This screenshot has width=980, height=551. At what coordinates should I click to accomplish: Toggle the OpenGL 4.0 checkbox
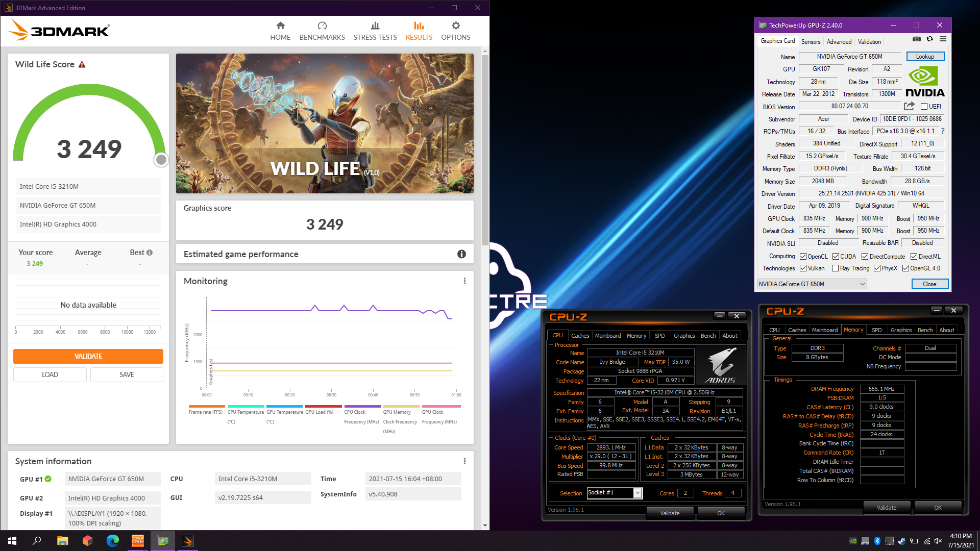(x=905, y=268)
